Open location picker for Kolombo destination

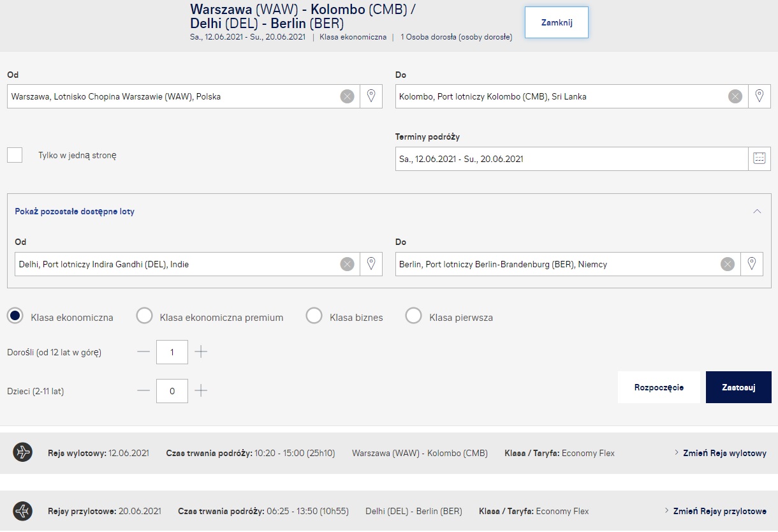760,96
